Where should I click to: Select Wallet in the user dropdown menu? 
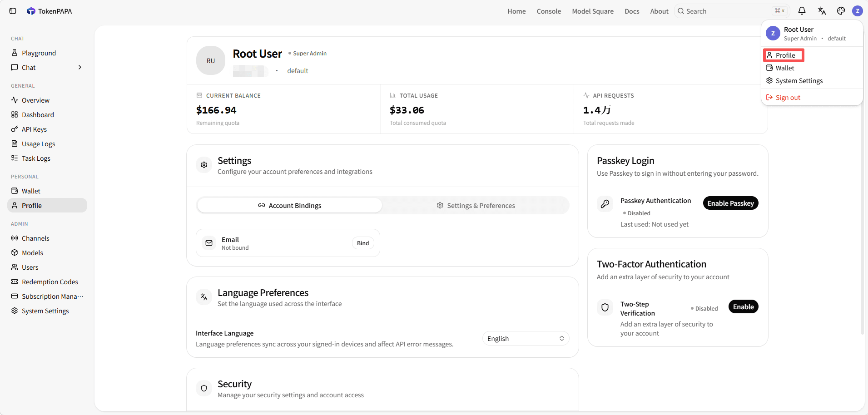(x=812, y=68)
